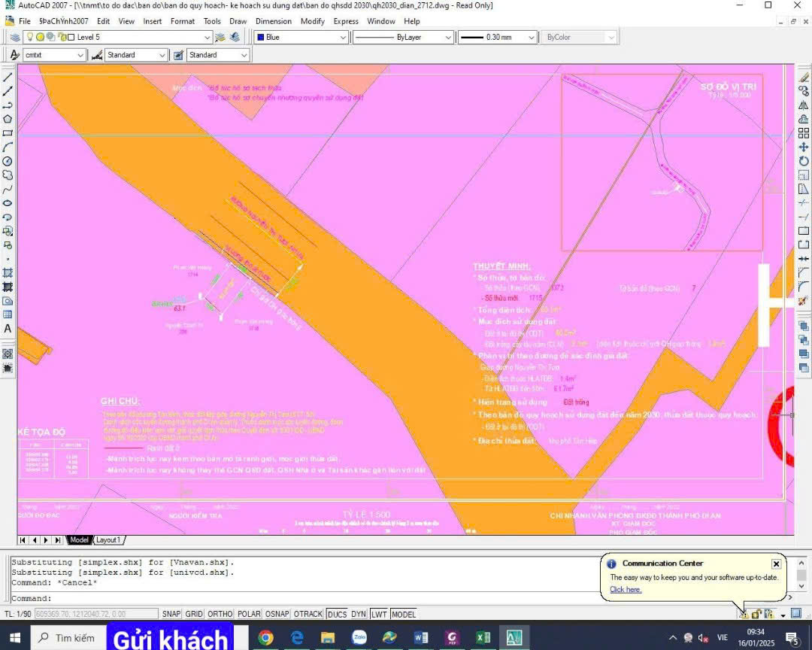Toggle ORTHO mode in status bar
This screenshot has width=812, height=650.
coord(220,614)
